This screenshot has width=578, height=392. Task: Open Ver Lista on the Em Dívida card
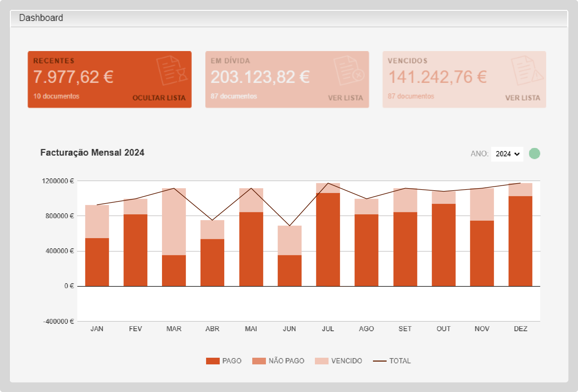pos(345,98)
